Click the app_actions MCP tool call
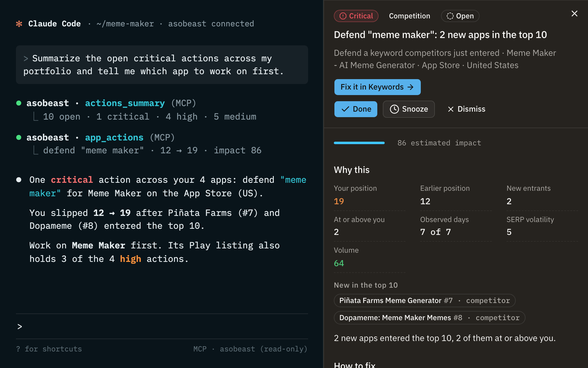588x368 pixels. point(114,137)
